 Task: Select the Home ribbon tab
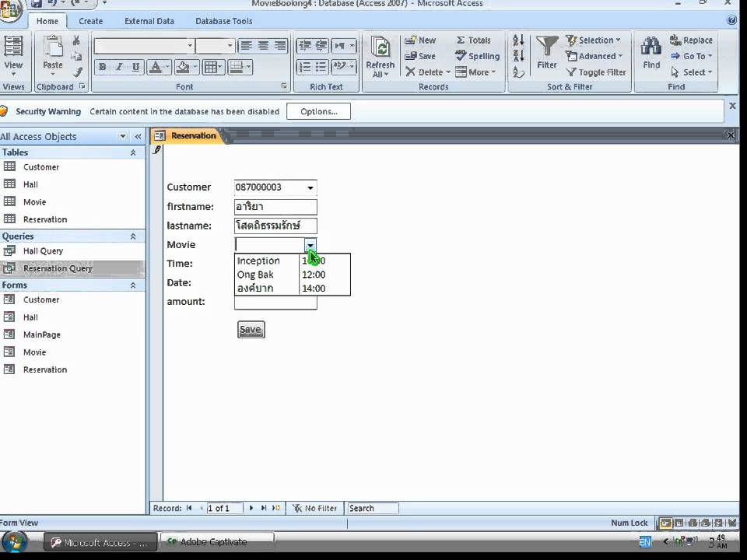(x=47, y=21)
